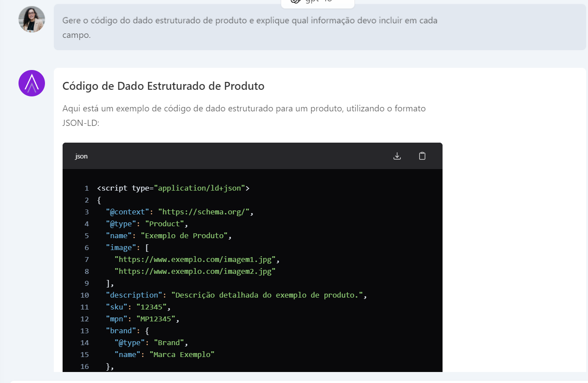Click line number 1 in code gutter
Viewport: 588px width, 383px height.
(x=87, y=188)
